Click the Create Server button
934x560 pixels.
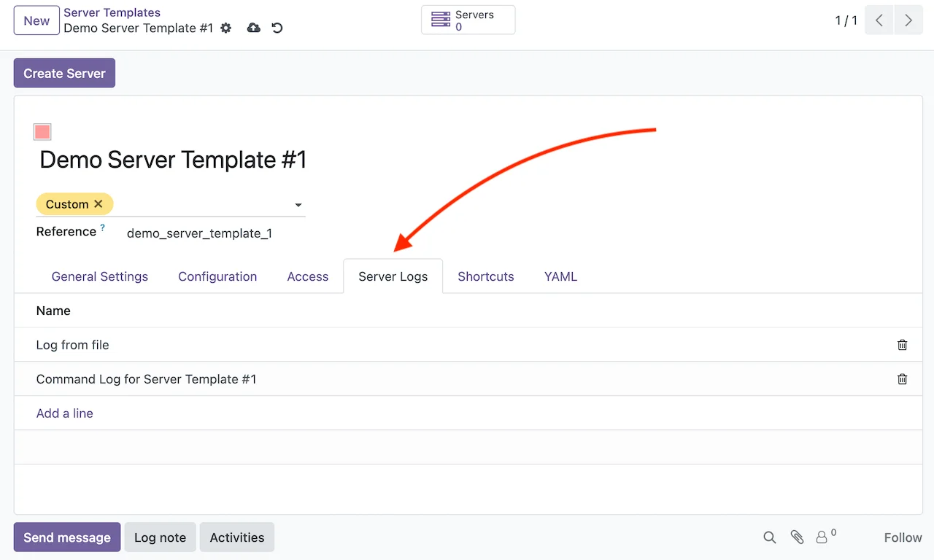pos(64,73)
